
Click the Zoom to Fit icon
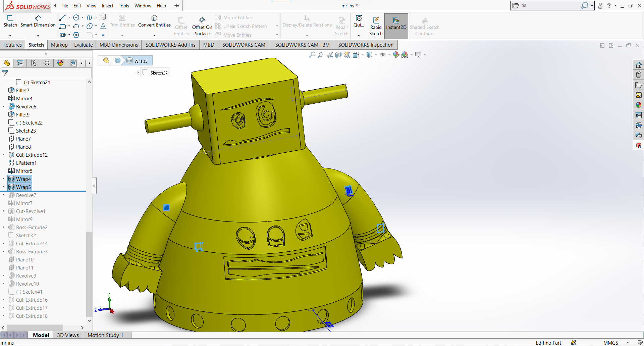pos(312,55)
